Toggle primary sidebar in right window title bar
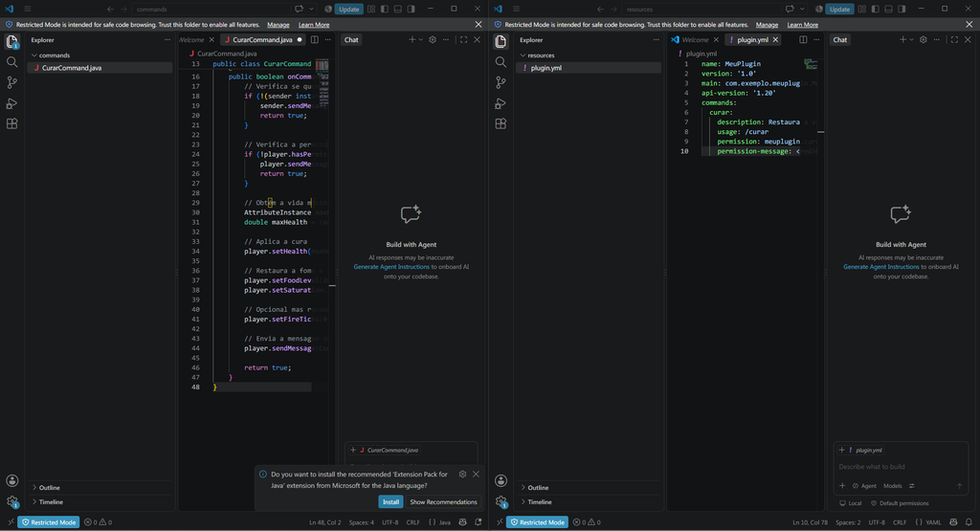The width and height of the screenshot is (980, 531). pos(875,9)
